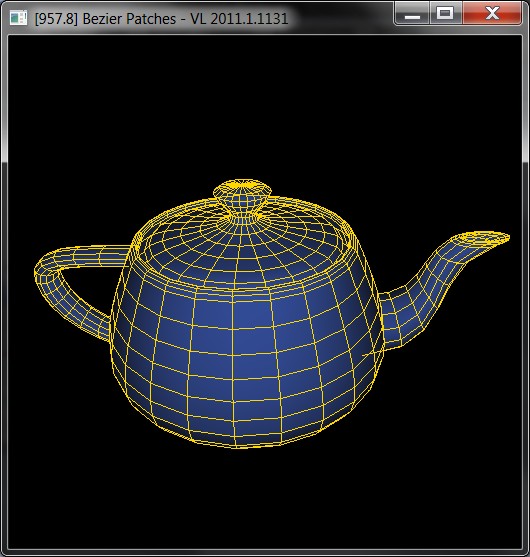The height and width of the screenshot is (557, 530).
Task: Maximize the Bezier Patches window
Action: coord(445,13)
